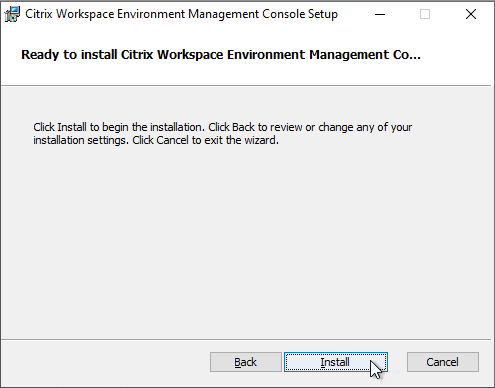Choose Install to begin installing the console

[336, 362]
